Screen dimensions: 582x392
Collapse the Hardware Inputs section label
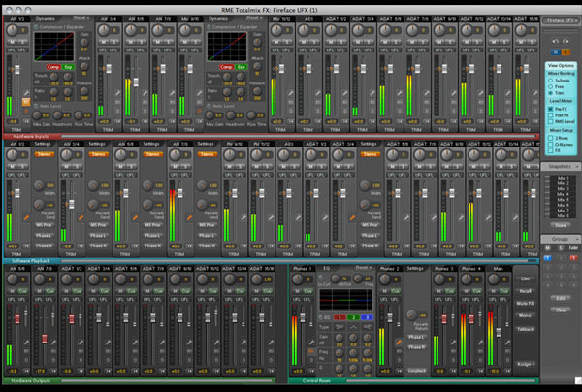[31, 136]
